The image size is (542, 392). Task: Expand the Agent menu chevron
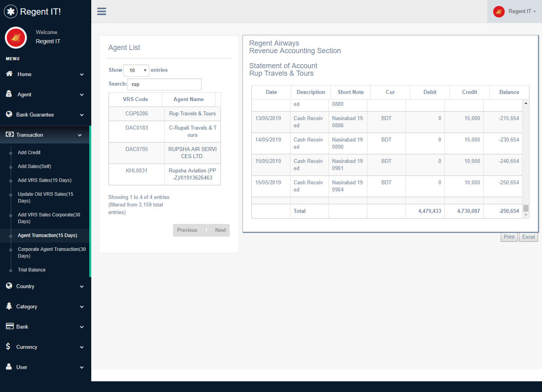point(82,95)
